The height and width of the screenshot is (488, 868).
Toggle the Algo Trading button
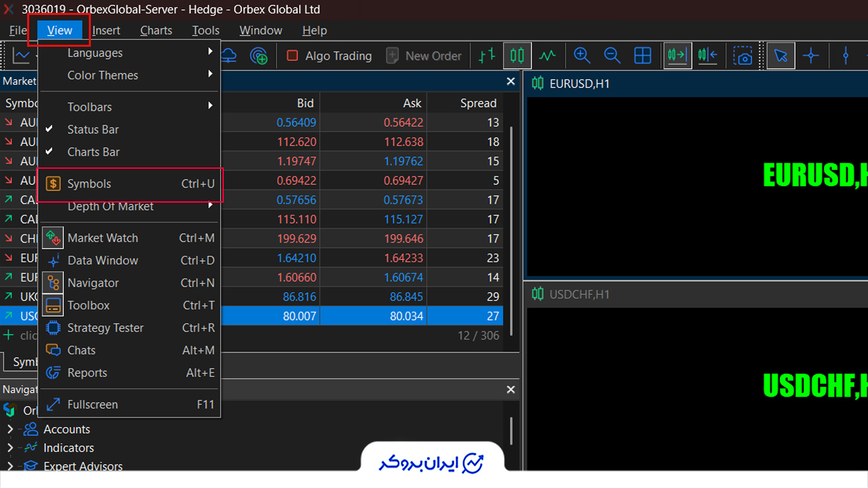point(329,56)
